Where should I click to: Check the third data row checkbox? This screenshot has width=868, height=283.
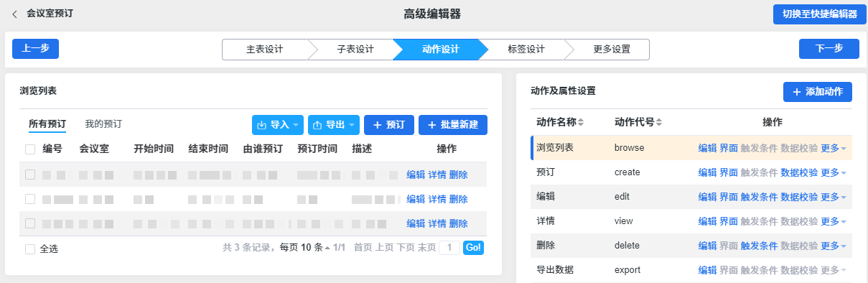(30, 223)
